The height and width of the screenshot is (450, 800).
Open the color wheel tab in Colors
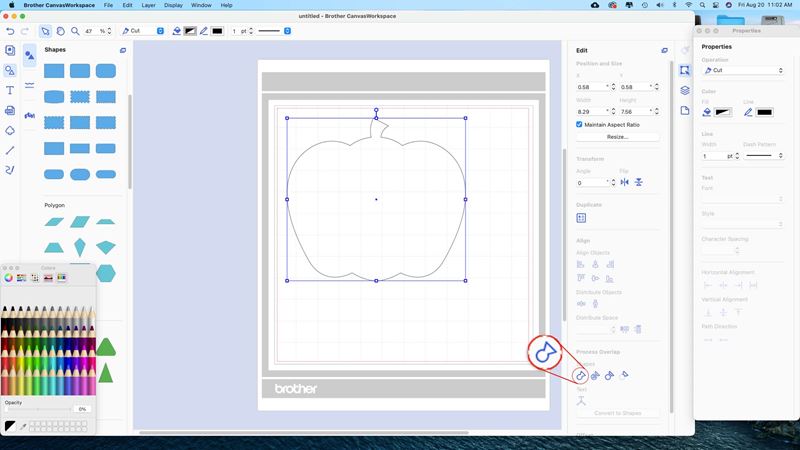coord(9,278)
